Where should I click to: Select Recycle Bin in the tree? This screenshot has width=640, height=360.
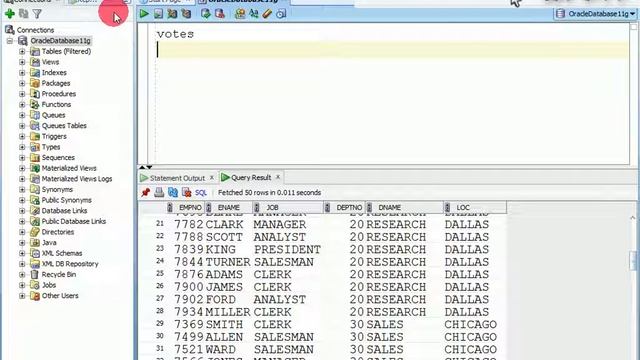click(58, 274)
